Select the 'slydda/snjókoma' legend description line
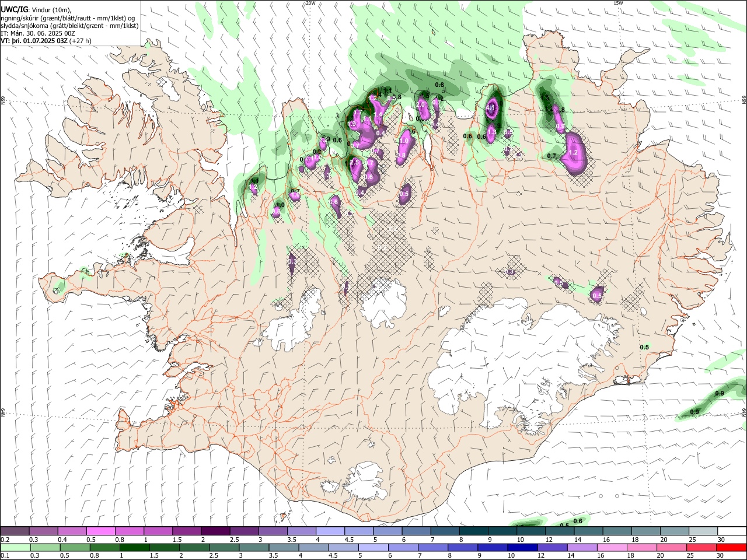747x560 pixels. pos(69,26)
